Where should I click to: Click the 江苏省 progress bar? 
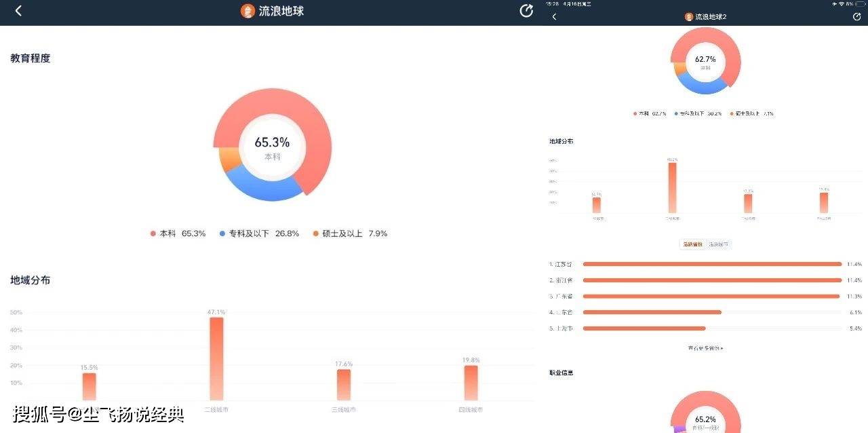pos(712,264)
